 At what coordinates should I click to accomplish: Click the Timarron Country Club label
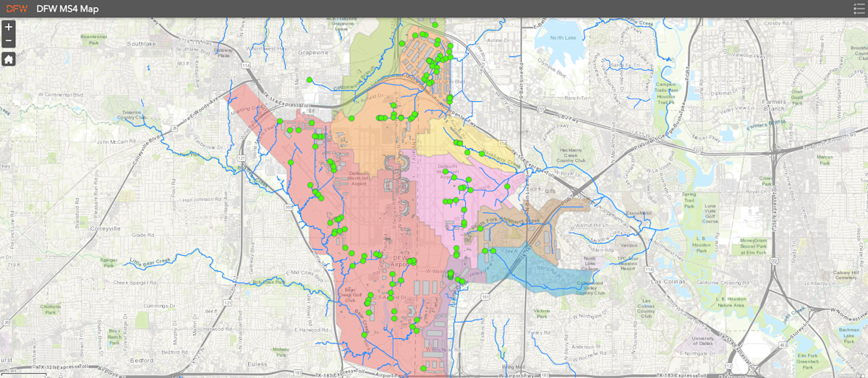point(132,115)
